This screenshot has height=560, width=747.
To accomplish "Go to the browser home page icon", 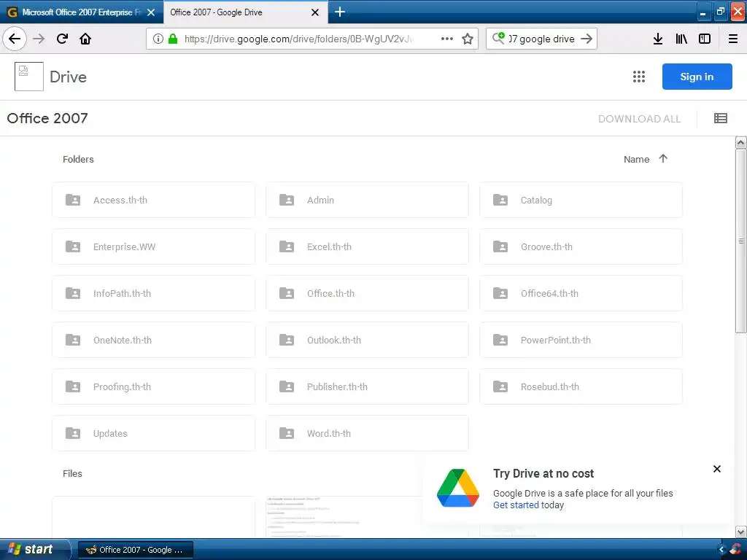I will coord(85,39).
